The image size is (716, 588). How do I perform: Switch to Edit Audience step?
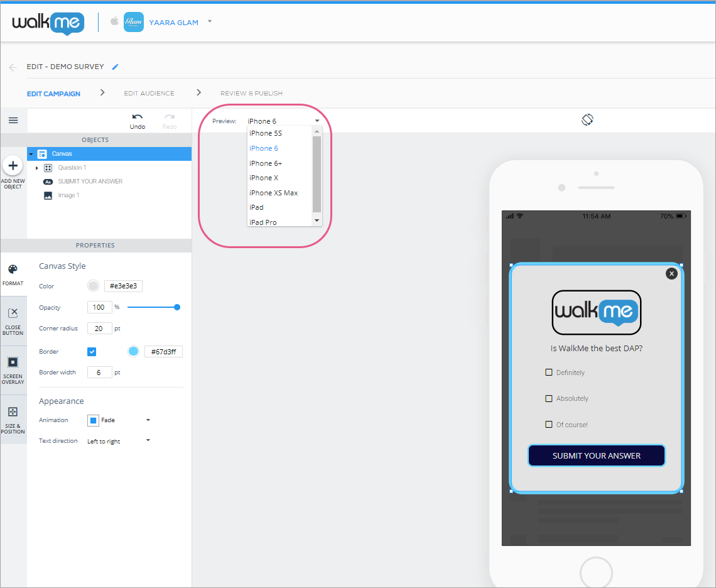[149, 93]
